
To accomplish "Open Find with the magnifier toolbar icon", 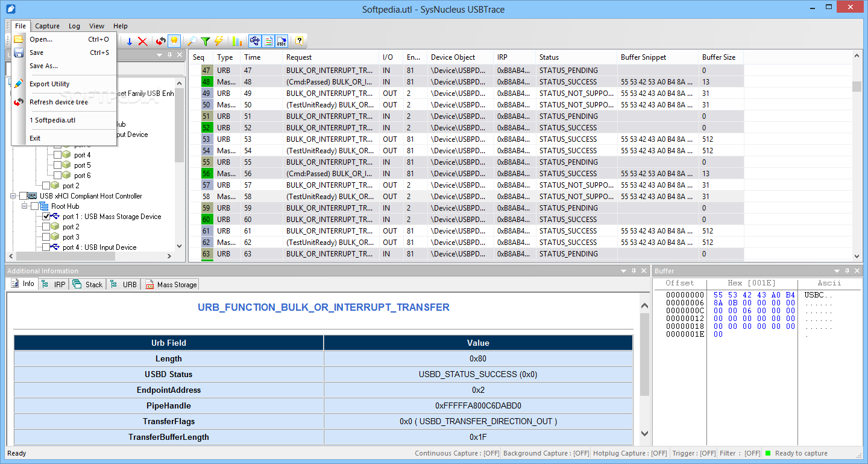I will pyautogui.click(x=192, y=41).
